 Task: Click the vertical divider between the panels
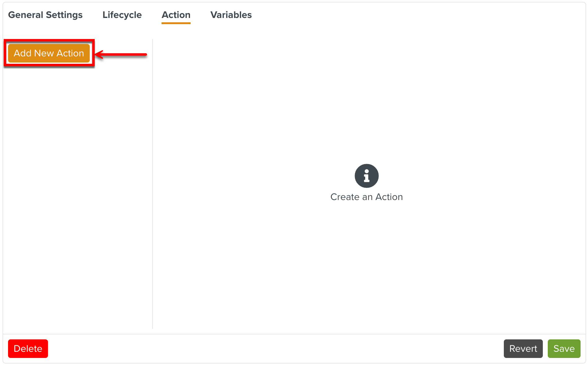[153, 186]
